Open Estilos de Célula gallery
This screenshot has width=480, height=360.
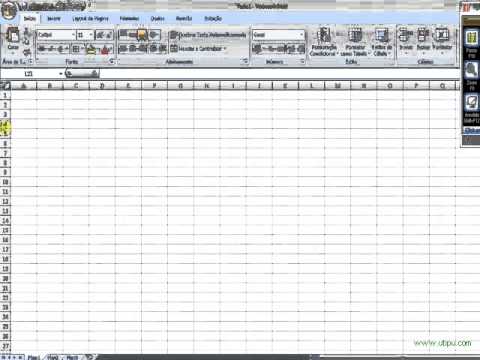click(x=382, y=42)
